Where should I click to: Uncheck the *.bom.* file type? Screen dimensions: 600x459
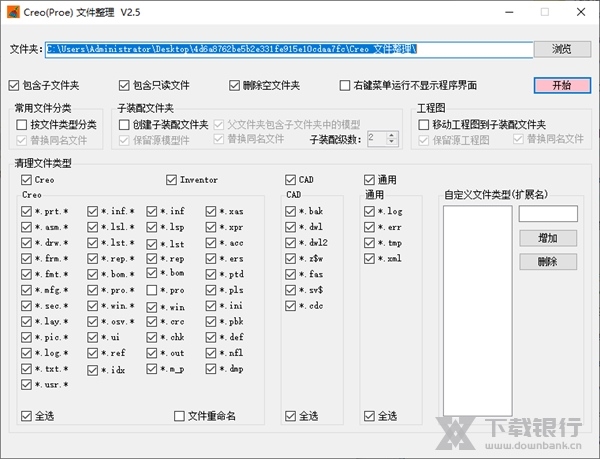93,274
